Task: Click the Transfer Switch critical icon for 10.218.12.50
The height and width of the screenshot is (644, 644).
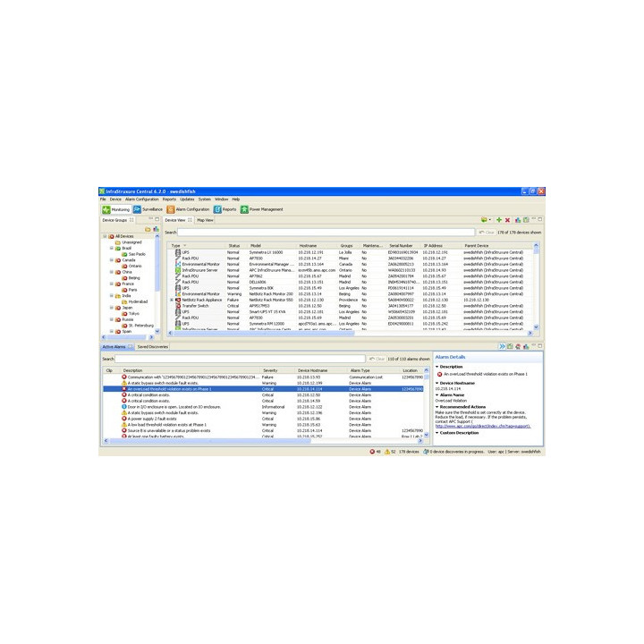Action: [x=178, y=306]
